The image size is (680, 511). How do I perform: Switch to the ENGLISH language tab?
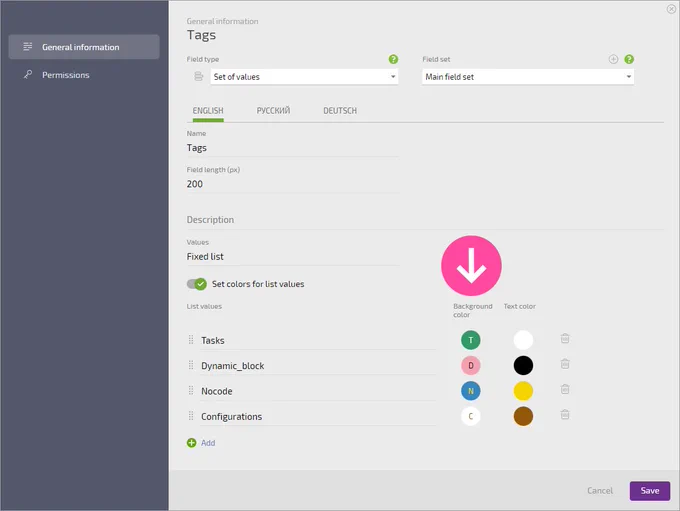208,111
